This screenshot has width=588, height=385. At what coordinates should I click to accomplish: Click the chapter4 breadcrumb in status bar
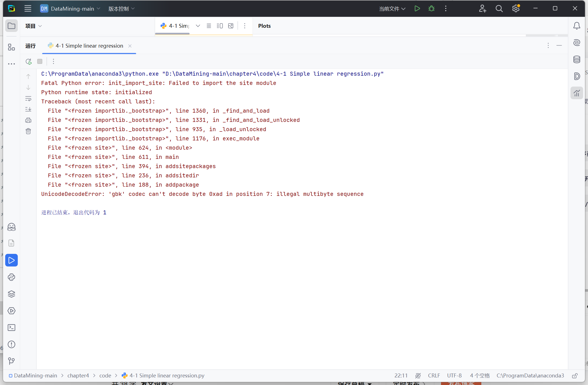(x=78, y=375)
